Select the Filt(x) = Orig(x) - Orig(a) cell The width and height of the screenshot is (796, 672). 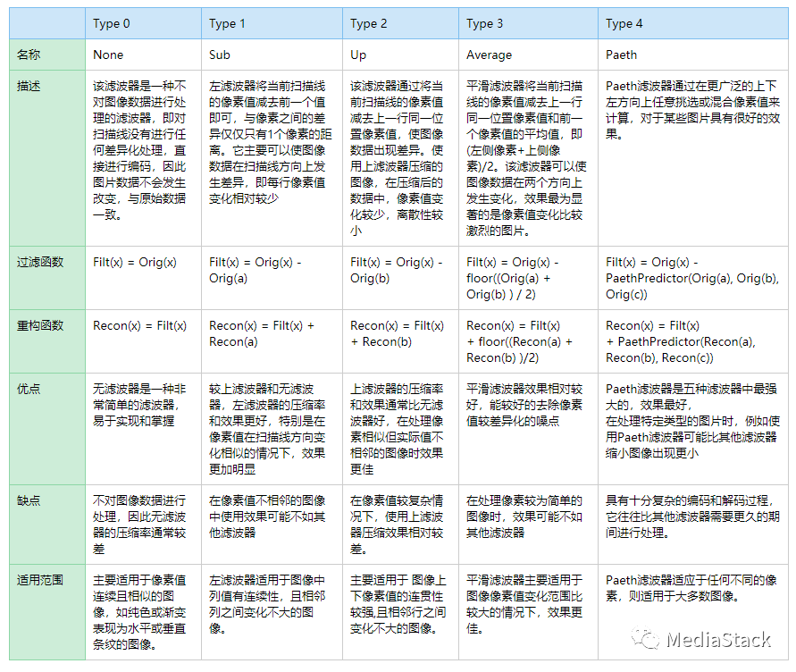pyautogui.click(x=255, y=270)
